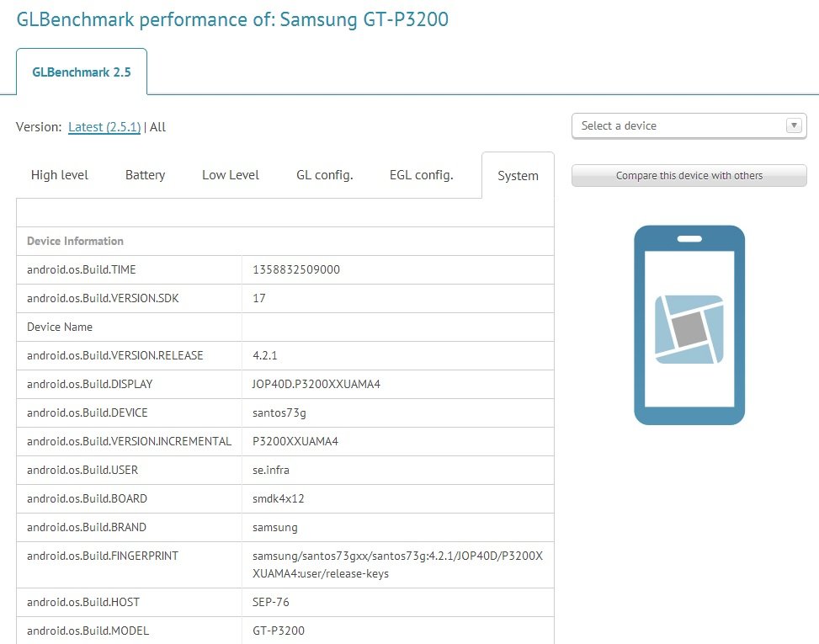The height and width of the screenshot is (644, 819).
Task: Click the android.os.Build.BRAND label
Action: point(87,528)
